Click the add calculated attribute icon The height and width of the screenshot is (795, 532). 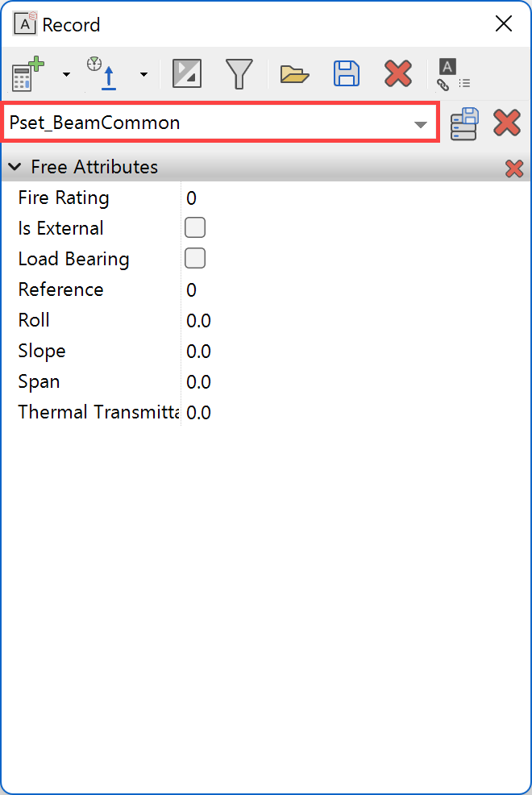pyautogui.click(x=29, y=74)
